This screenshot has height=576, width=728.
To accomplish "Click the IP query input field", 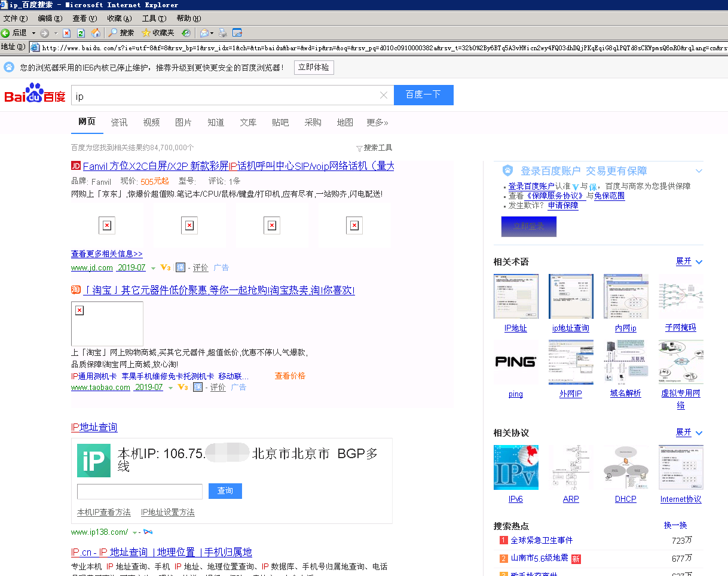I will point(140,491).
